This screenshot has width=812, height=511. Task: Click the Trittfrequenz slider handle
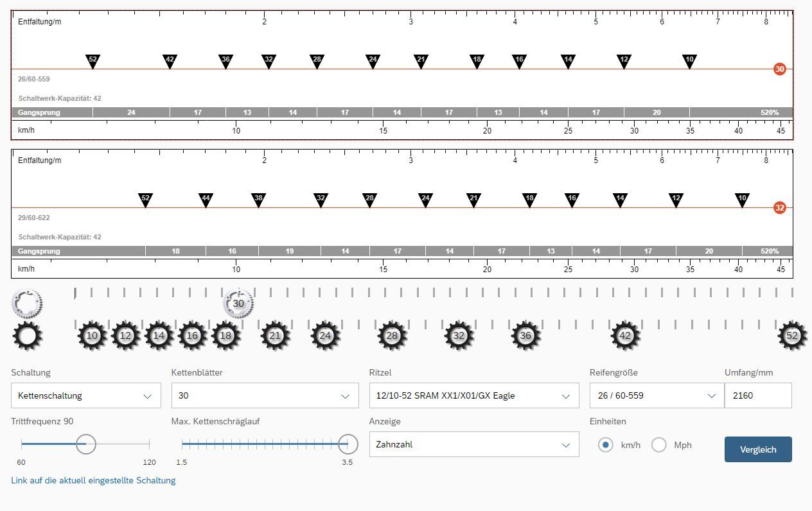(x=86, y=444)
